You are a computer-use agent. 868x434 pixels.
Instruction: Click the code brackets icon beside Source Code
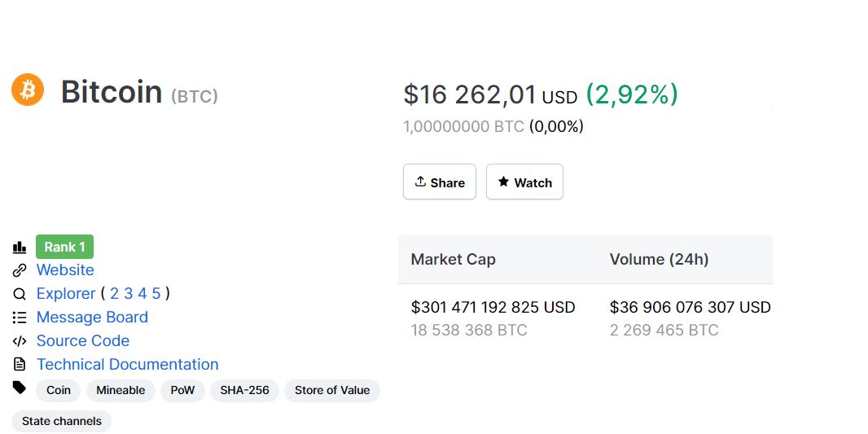pos(20,341)
